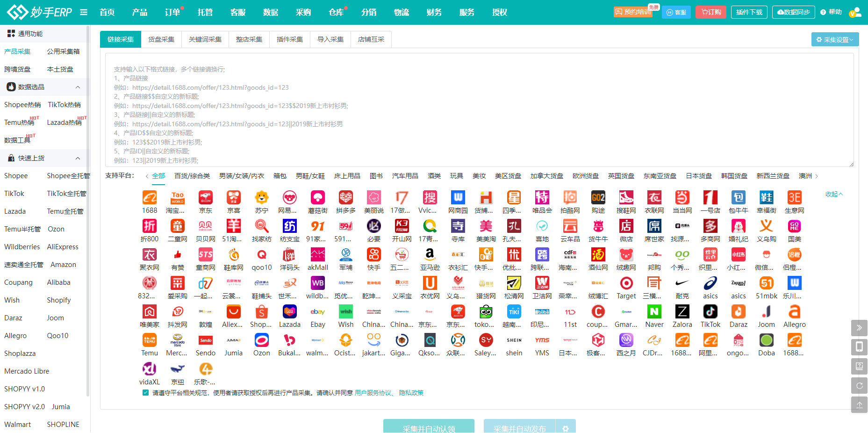Filter platforms by 美区货盘 category
The height and width of the screenshot is (433, 868).
(508, 176)
